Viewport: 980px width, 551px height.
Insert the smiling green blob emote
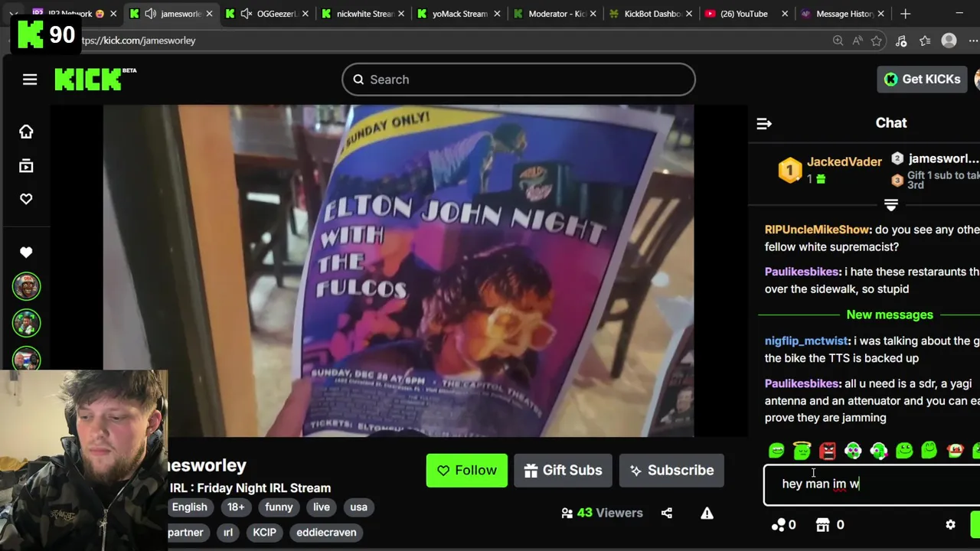coord(904,451)
